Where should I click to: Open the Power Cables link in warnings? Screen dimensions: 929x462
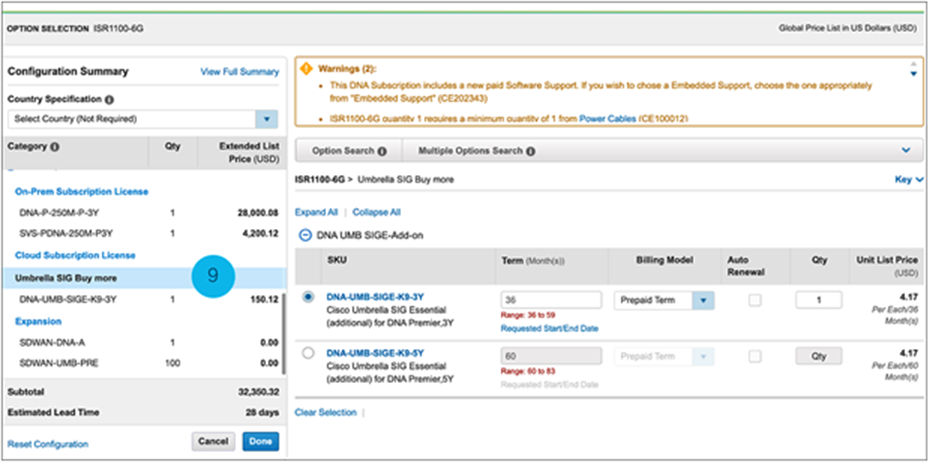coord(607,119)
